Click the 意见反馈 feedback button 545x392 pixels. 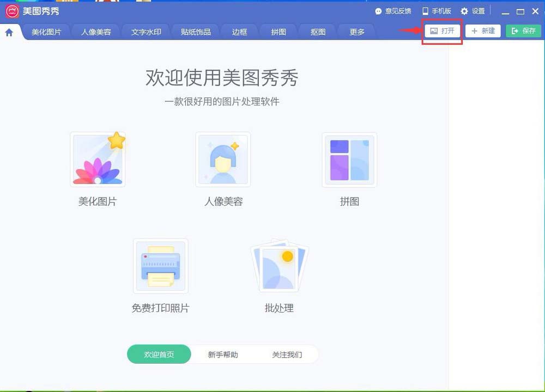393,11
